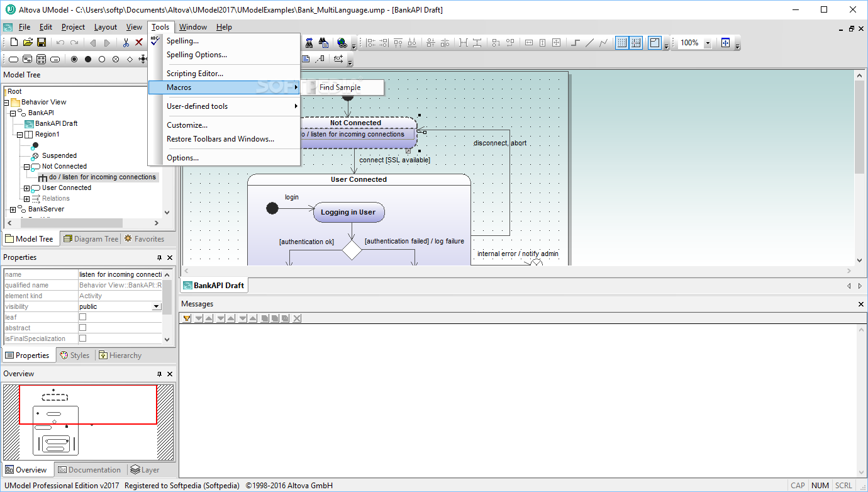Click the name property value field

pos(120,274)
